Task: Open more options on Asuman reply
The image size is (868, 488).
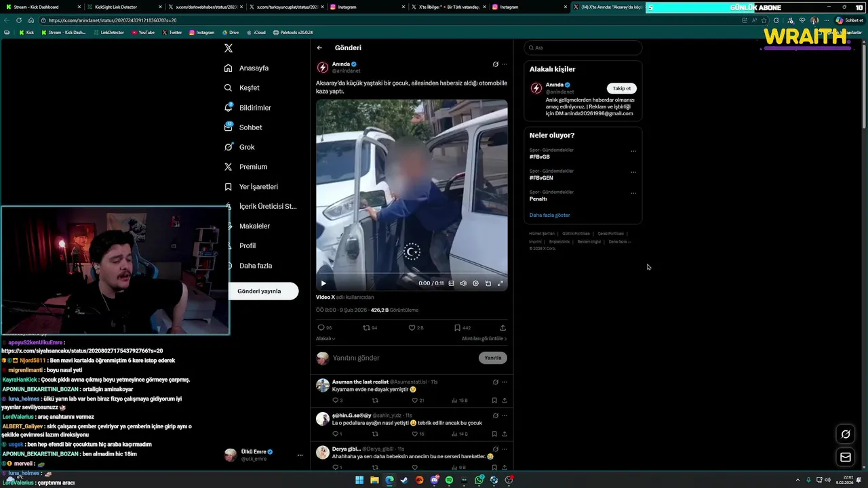Action: point(504,382)
